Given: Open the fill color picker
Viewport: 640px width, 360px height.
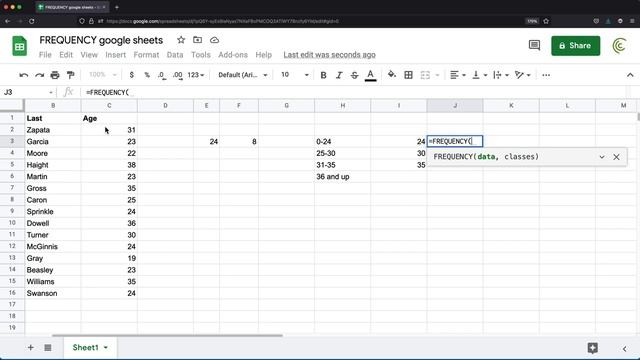Looking at the screenshot, I should pos(391,75).
